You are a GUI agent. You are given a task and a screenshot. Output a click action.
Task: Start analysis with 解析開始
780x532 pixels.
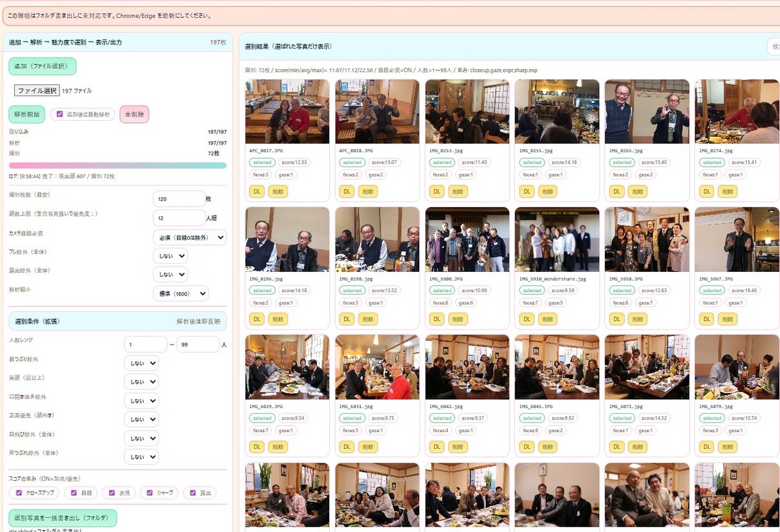point(27,114)
